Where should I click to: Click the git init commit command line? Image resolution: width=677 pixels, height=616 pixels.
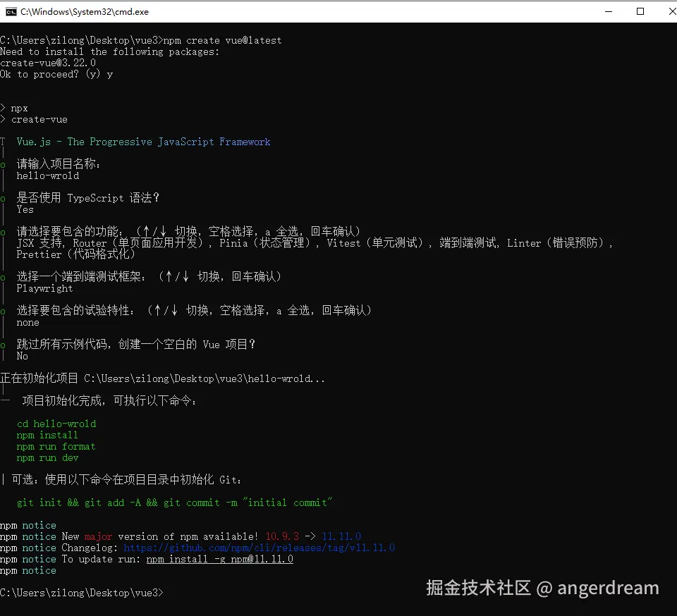[x=176, y=503]
